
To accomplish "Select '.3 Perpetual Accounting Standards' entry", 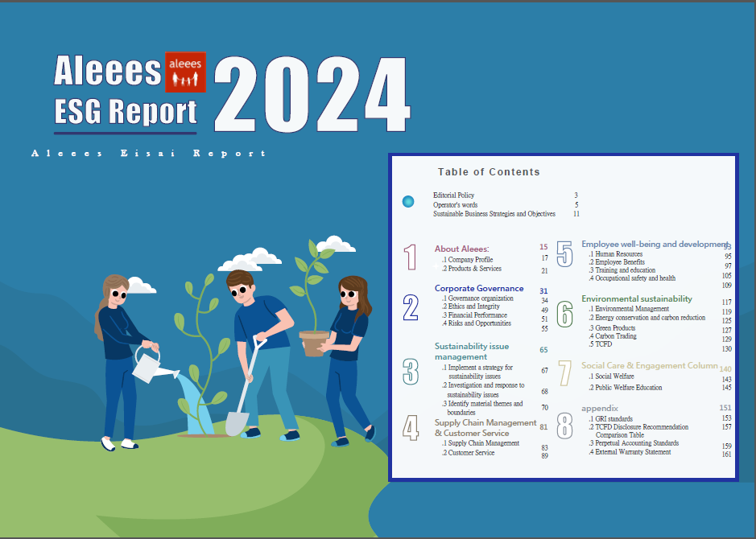I will pyautogui.click(x=634, y=443).
